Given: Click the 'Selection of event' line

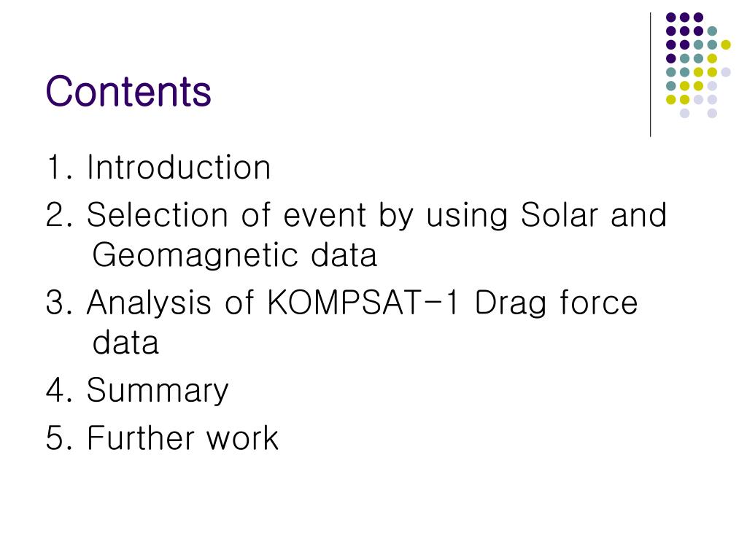Looking at the screenshot, I should pyautogui.click(x=356, y=215).
